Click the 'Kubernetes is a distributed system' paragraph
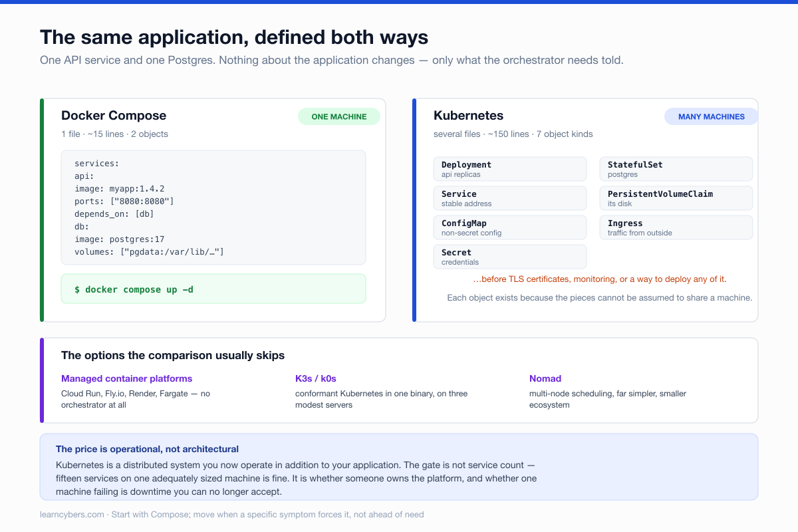 tap(297, 478)
